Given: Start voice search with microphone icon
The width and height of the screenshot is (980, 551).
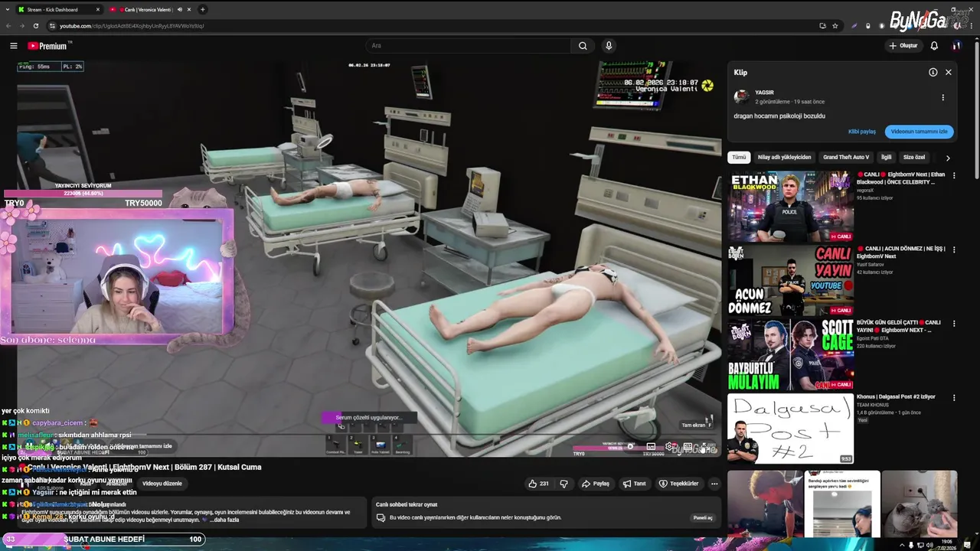Looking at the screenshot, I should click(x=609, y=46).
